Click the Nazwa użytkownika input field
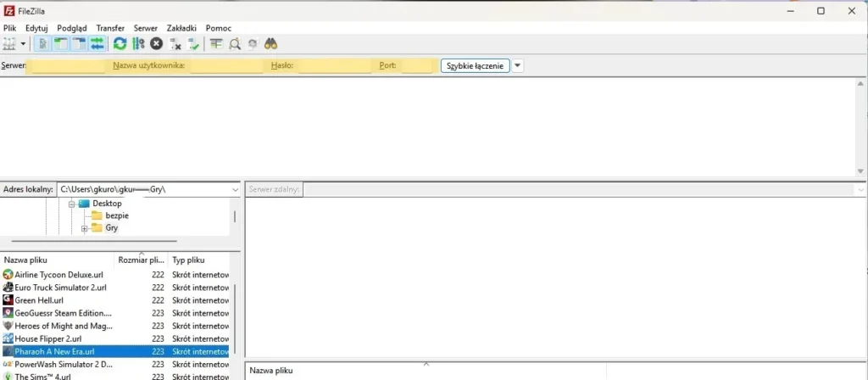Screen dimensions: 868x380 pos(226,66)
